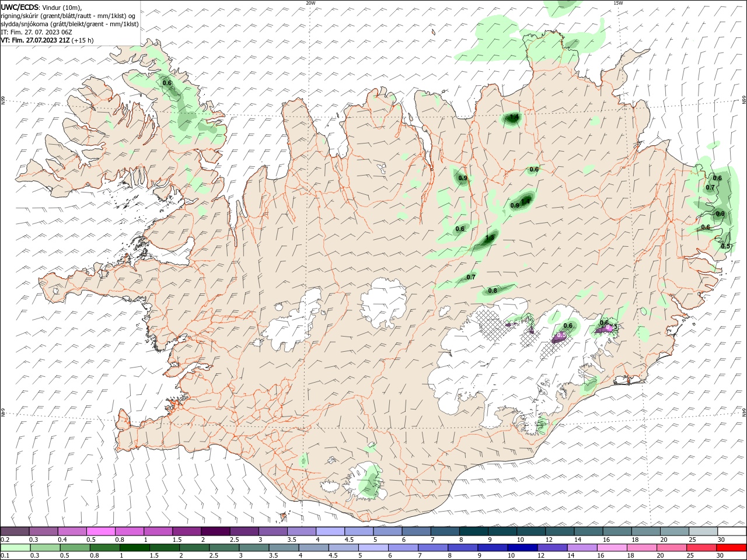Click the Vestmannaeyjar island off the south coast
Viewport: 747px width, 560px height.
285,515
